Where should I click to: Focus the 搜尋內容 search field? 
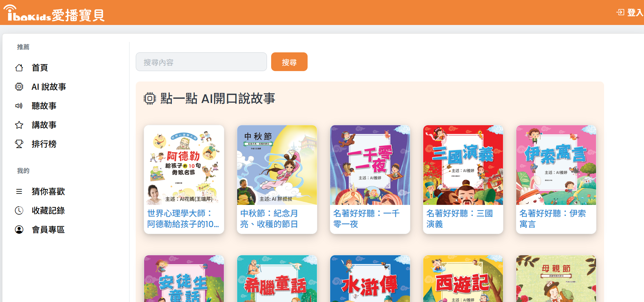coord(201,62)
